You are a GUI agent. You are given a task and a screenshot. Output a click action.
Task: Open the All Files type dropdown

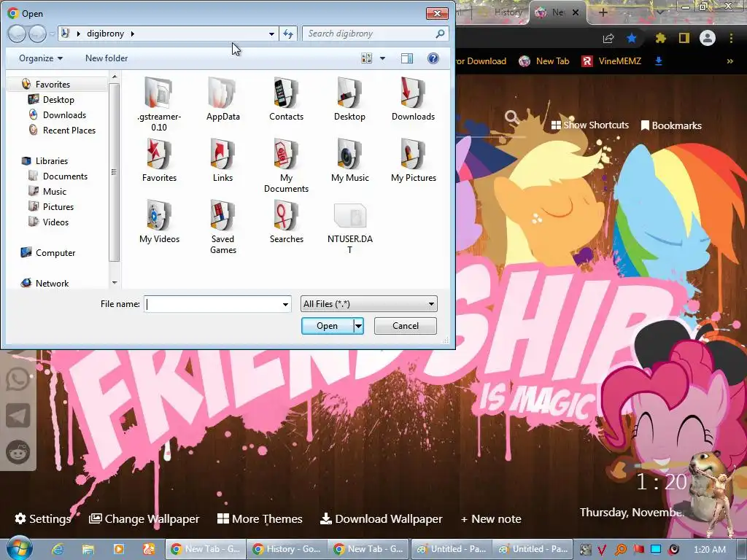click(x=368, y=304)
